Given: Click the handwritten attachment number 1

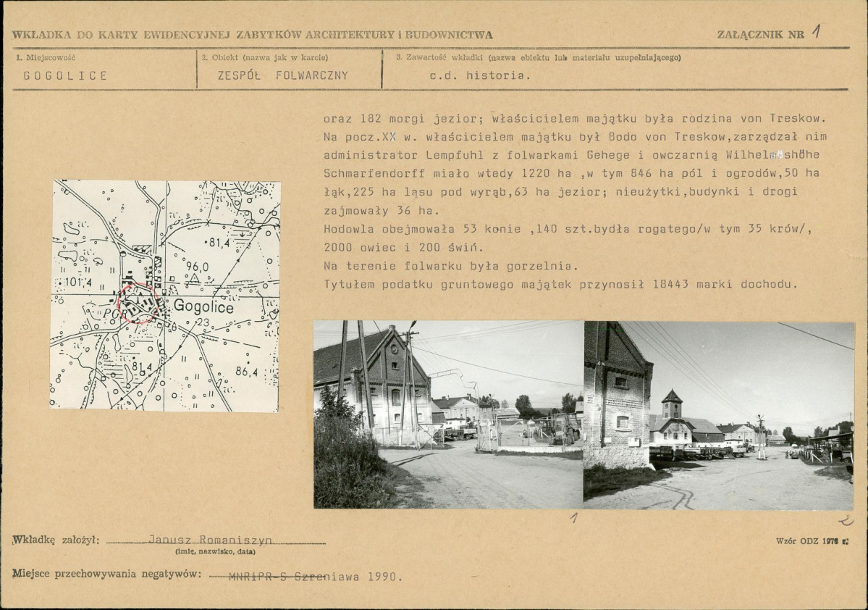Looking at the screenshot, I should coord(816,31).
